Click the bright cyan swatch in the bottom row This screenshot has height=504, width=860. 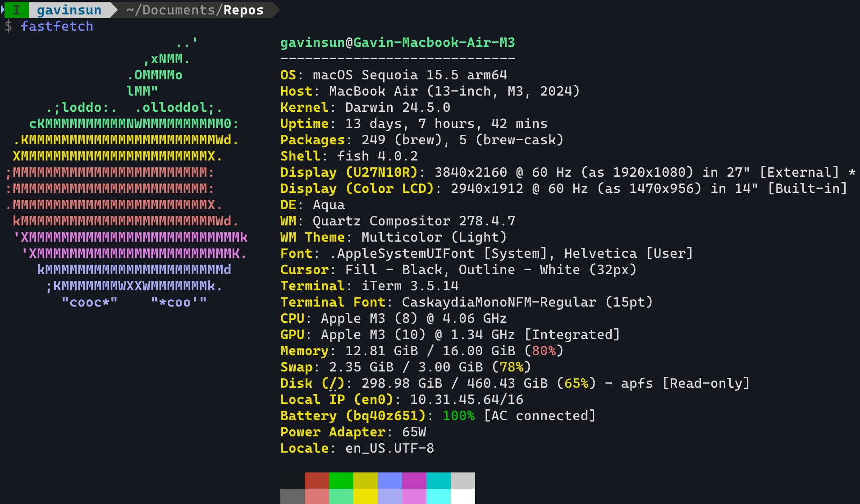point(439,496)
